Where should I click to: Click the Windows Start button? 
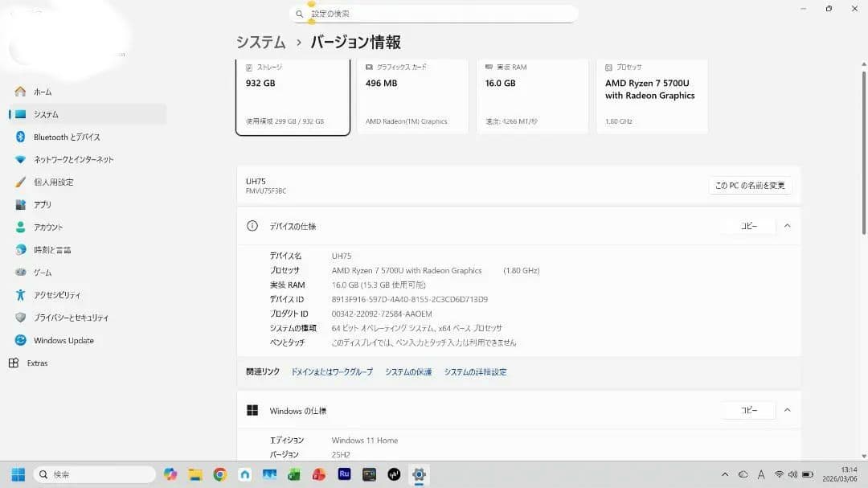[18, 474]
